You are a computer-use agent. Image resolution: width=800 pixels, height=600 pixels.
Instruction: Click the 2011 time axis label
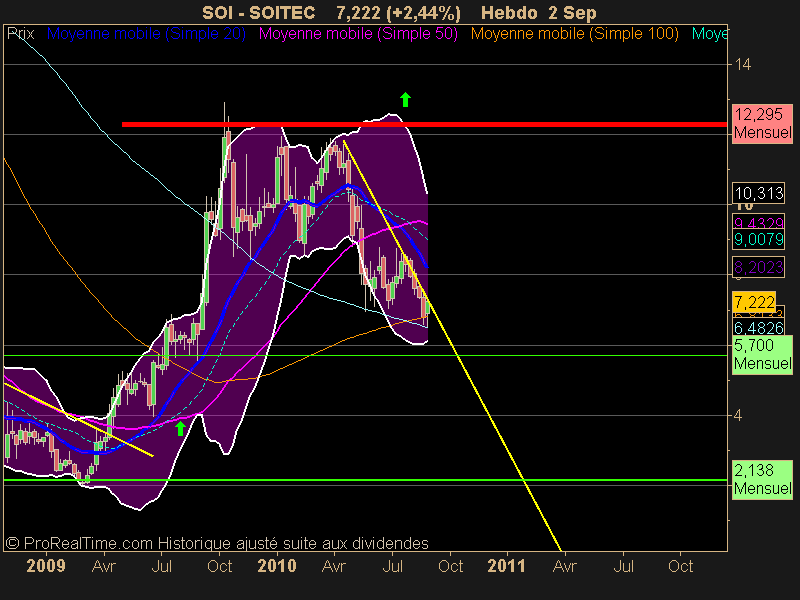click(507, 566)
